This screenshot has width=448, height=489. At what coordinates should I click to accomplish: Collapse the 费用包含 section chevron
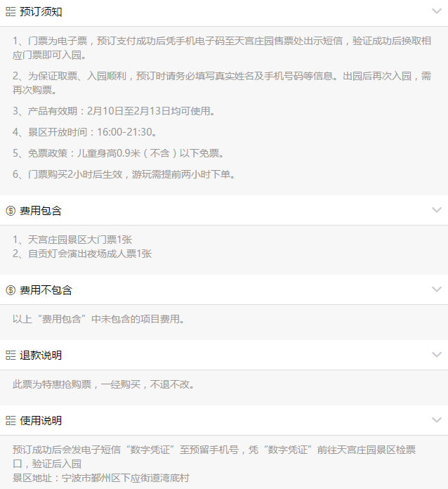click(437, 210)
